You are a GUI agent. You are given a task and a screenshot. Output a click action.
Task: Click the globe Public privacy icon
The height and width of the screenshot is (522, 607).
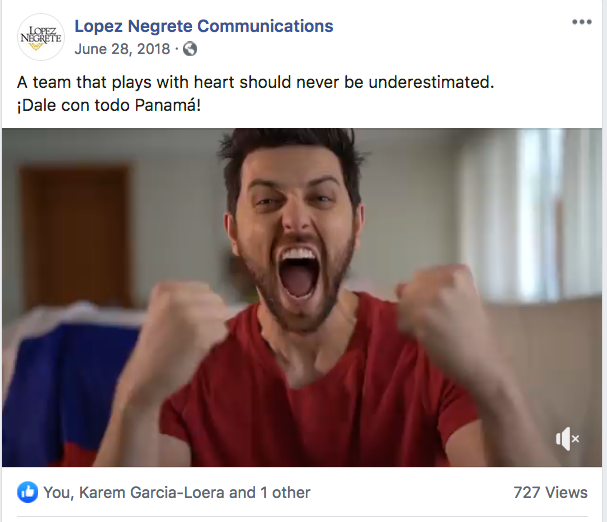point(190,49)
